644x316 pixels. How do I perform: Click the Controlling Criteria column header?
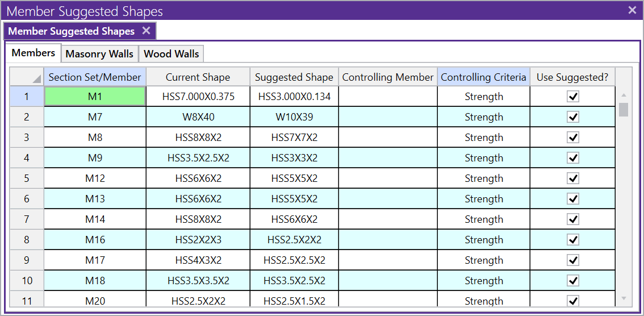click(x=483, y=77)
